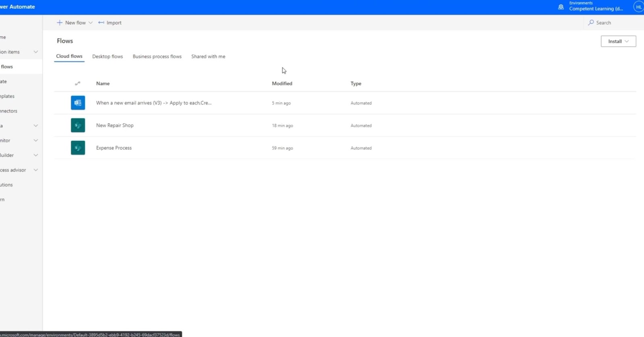Switch to the Business process flows tab

157,57
